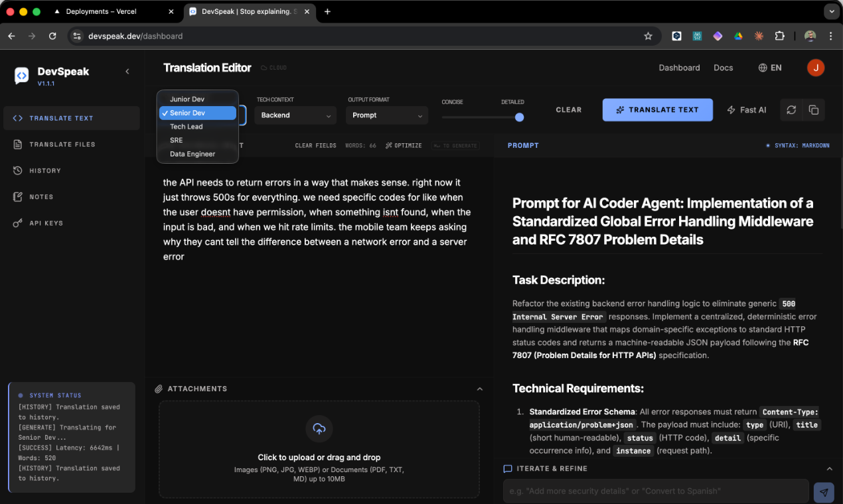Viewport: 843px width, 504px height.
Task: Click the upload drop zone text
Action: coord(319,458)
